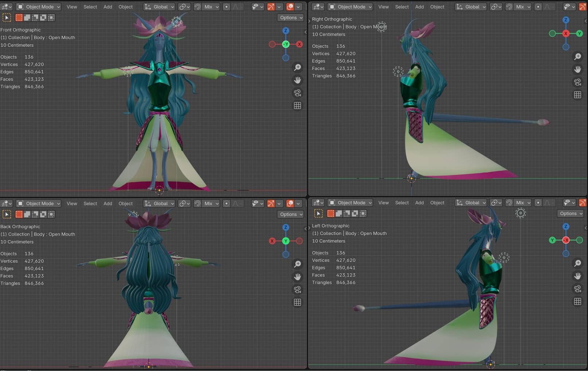Click Options button in Back Orthographic viewport
The image size is (588, 371).
(291, 214)
